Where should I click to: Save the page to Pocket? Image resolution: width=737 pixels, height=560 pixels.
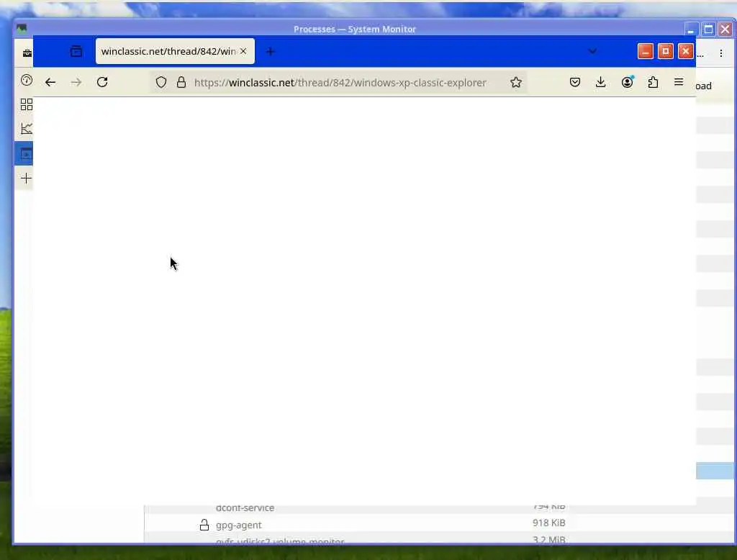tap(575, 82)
